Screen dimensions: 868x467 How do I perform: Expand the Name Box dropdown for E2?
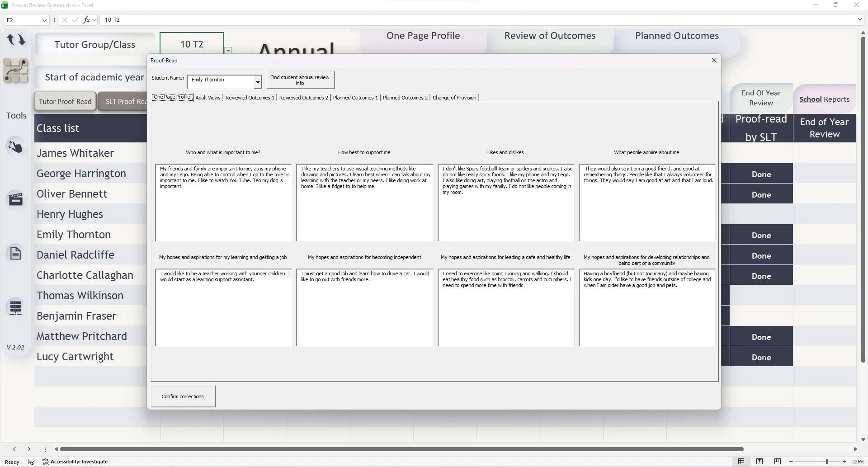click(44, 20)
